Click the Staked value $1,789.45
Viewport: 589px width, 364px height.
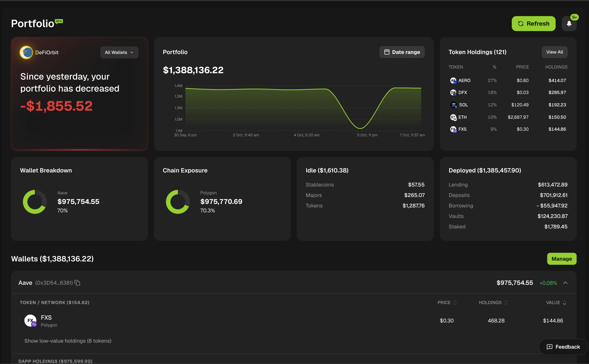coord(556,227)
